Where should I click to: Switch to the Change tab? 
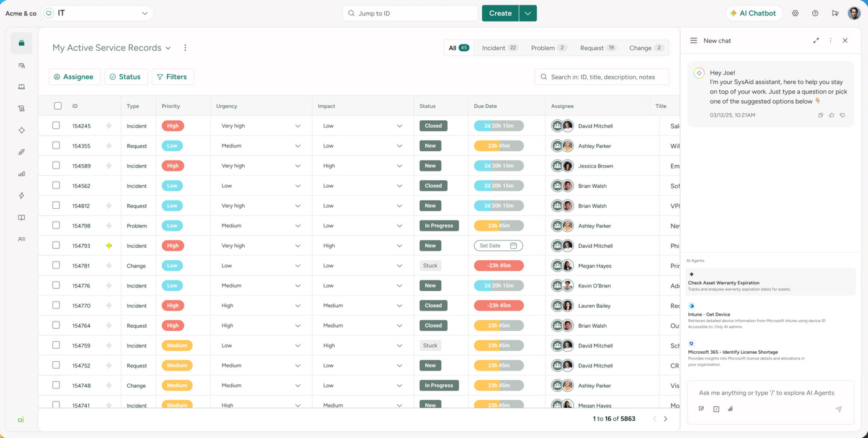pos(646,48)
